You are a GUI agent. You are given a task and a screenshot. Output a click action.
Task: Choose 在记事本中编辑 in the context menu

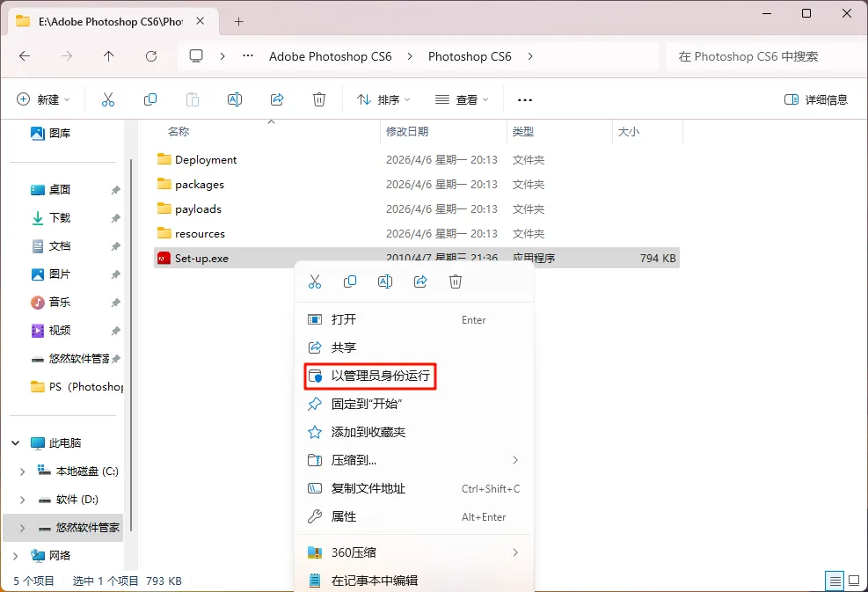coord(413,581)
